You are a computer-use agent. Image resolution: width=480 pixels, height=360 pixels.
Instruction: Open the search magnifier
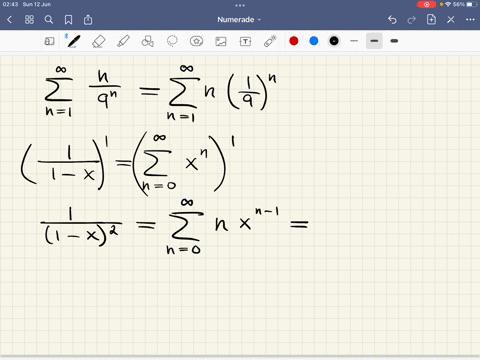click(x=49, y=20)
